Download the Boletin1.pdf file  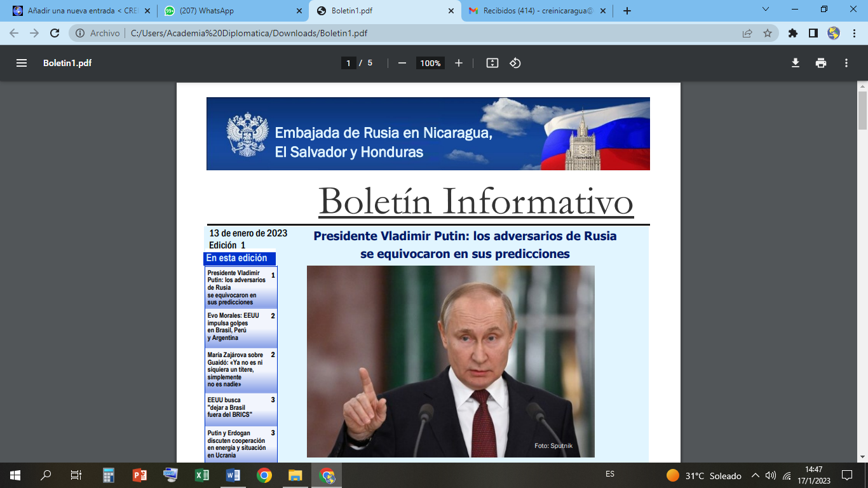coord(795,63)
